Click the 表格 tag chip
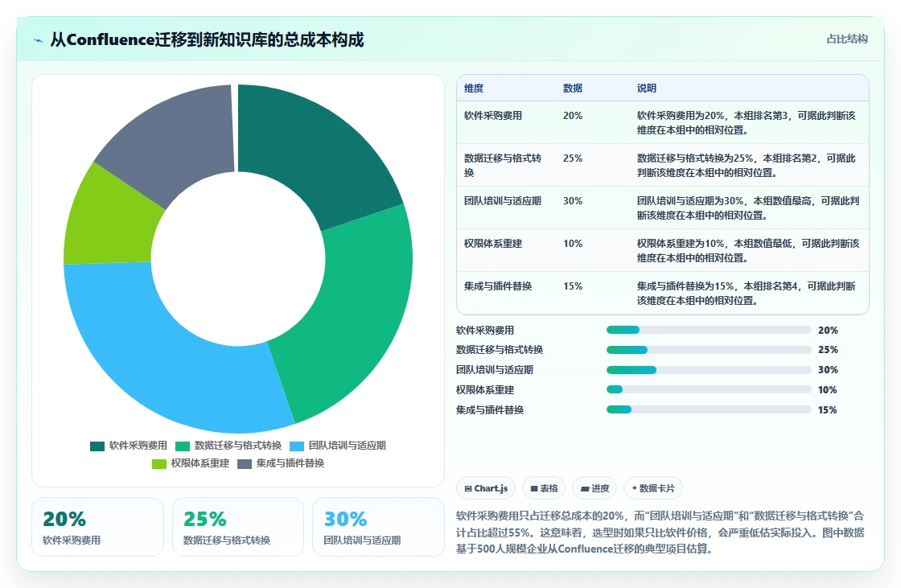The width and height of the screenshot is (901, 588). tap(544, 488)
